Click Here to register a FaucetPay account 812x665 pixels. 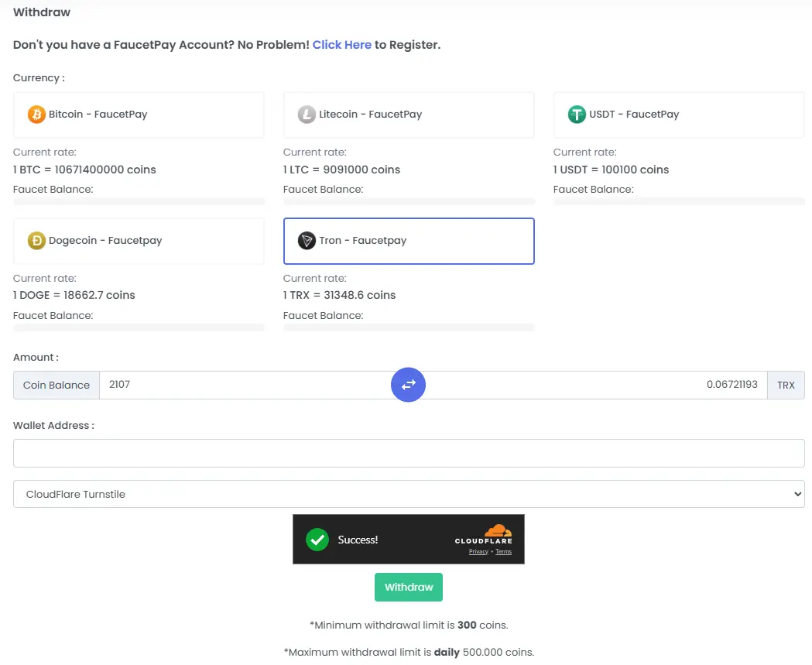coord(342,45)
